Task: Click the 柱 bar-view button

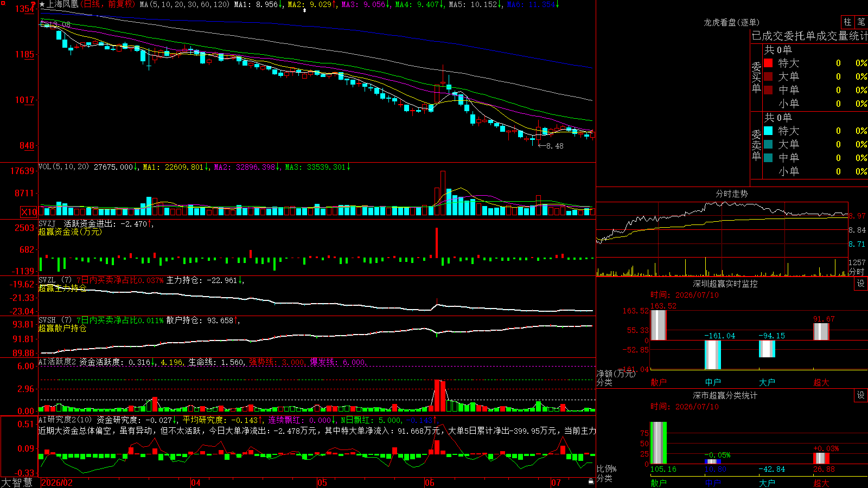Action: (847, 22)
